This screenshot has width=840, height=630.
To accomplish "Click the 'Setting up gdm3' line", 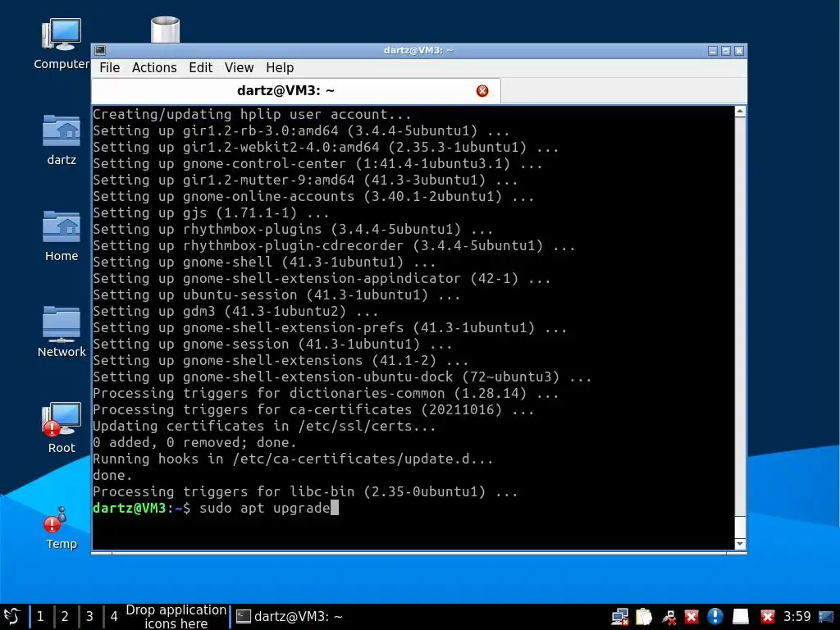I will click(x=235, y=311).
